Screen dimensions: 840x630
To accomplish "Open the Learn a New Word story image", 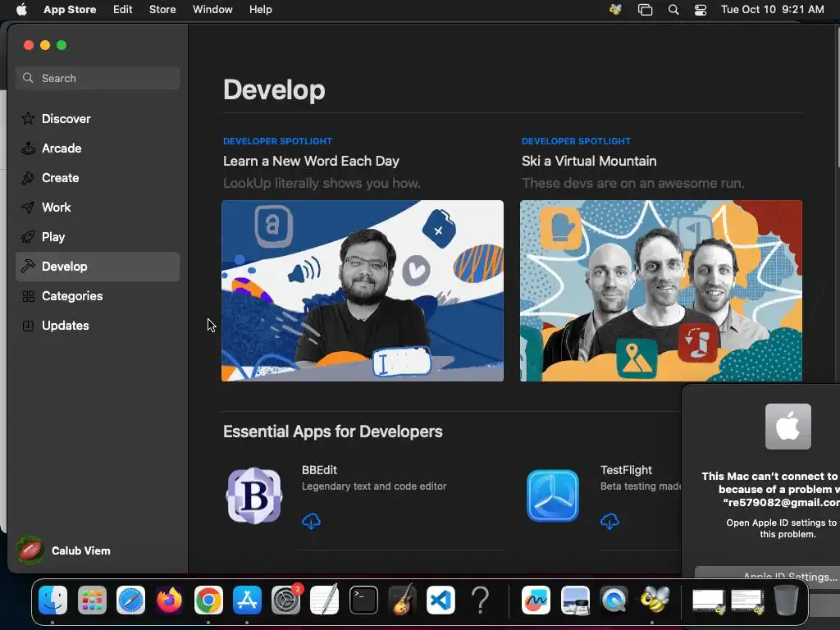I will (x=362, y=291).
